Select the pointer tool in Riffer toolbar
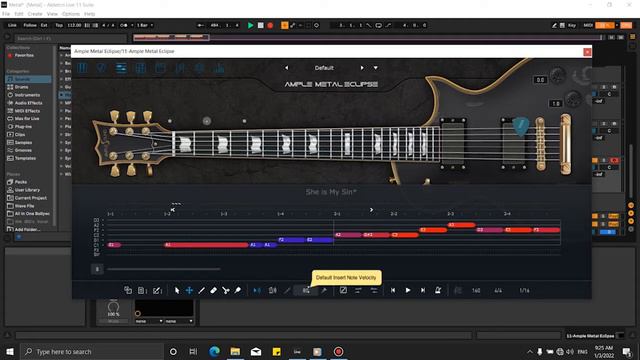The height and width of the screenshot is (360, 640). (177, 290)
